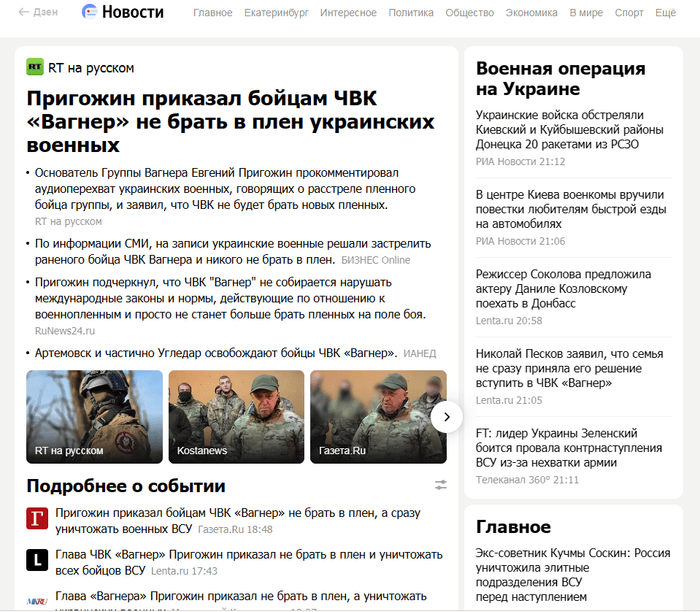Click the black Lenta.ru L icon

pyautogui.click(x=37, y=560)
